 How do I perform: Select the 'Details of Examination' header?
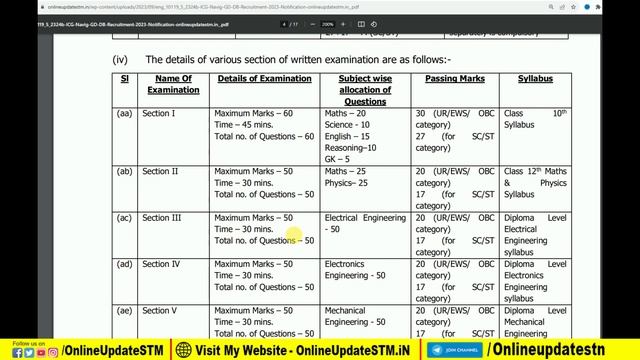(264, 78)
